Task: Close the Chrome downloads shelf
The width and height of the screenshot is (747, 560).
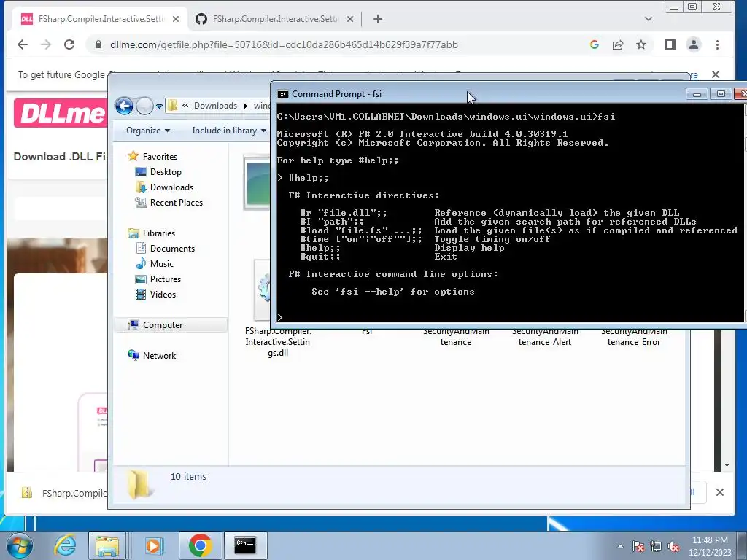Action: coord(720,492)
